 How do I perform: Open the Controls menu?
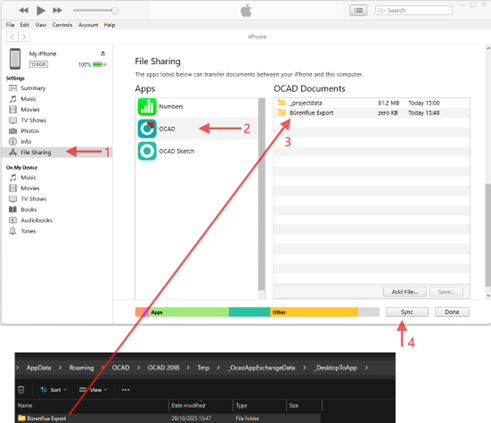[x=62, y=25]
